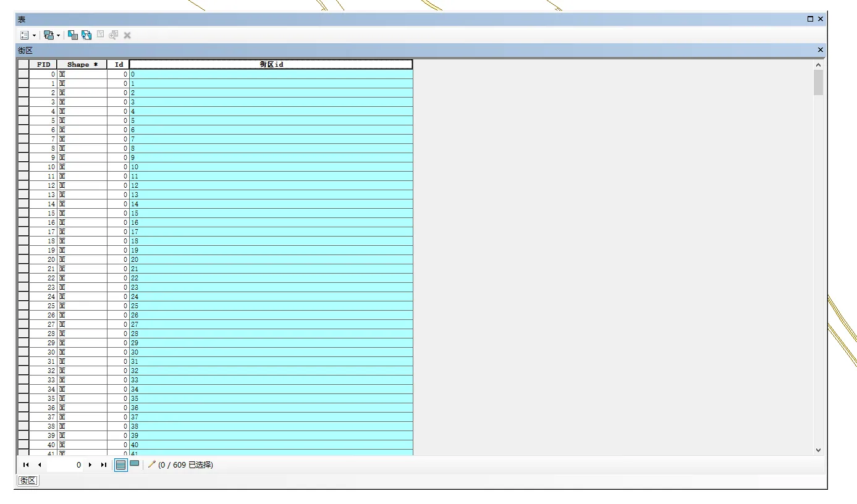Click the Shape column header

tap(82, 64)
